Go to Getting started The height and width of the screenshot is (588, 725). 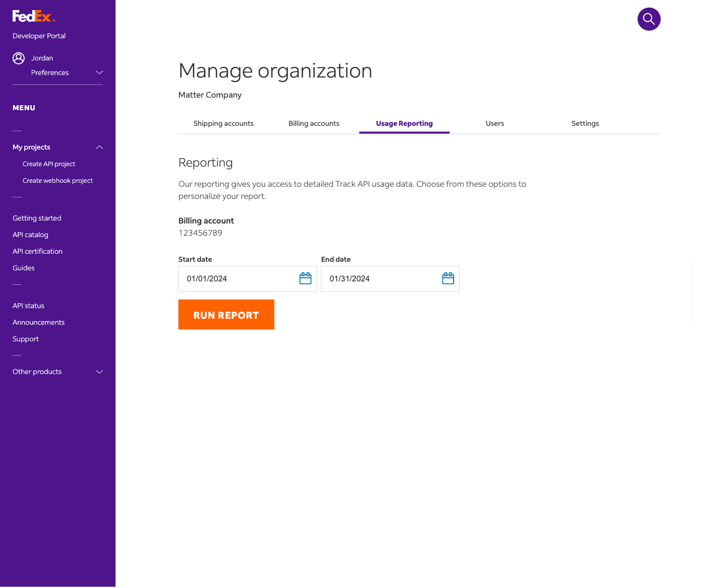tap(37, 218)
